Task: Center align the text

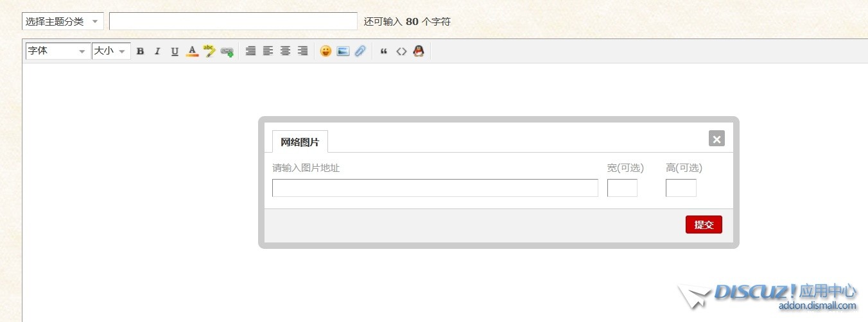Action: [x=285, y=51]
